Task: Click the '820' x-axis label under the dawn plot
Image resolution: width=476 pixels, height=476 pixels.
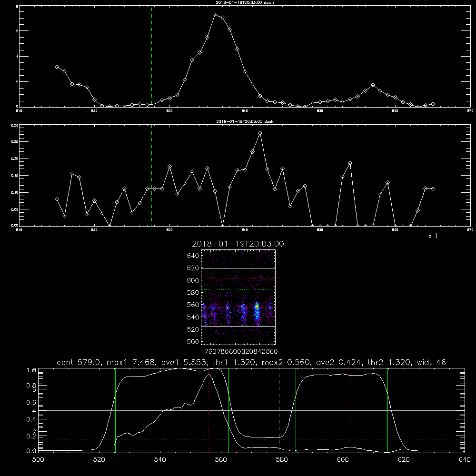Action: [94, 111]
